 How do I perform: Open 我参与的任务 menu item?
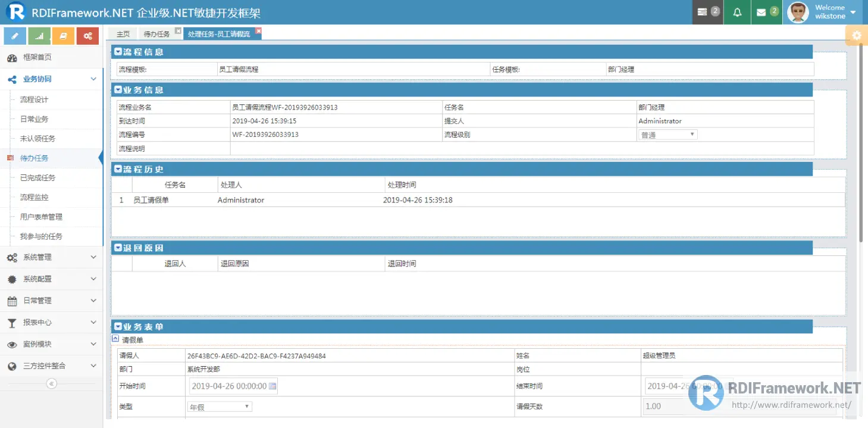point(41,236)
